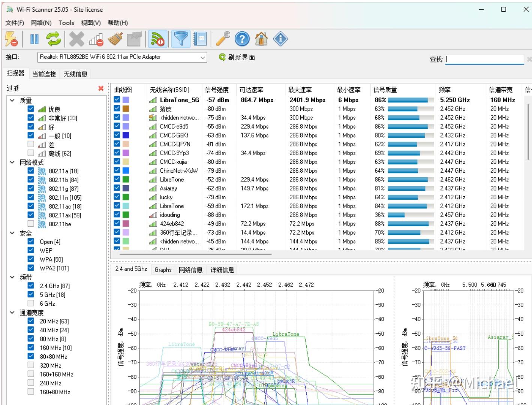This screenshot has width=532, height=405.
Task: Open help with the question mark icon
Action: (x=242, y=39)
